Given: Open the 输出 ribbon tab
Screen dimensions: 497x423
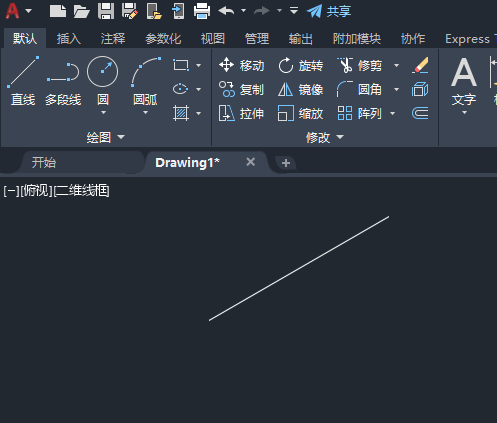Looking at the screenshot, I should tap(301, 39).
